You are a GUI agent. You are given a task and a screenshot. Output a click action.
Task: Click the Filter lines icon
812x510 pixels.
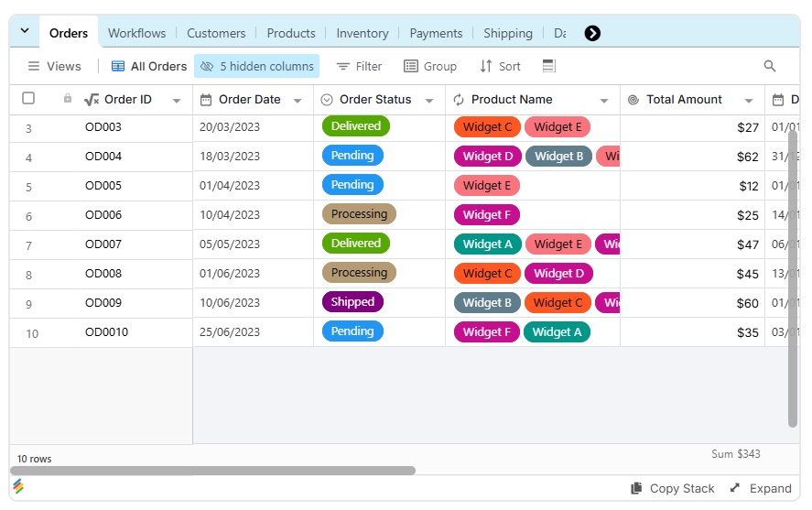pyautogui.click(x=342, y=66)
